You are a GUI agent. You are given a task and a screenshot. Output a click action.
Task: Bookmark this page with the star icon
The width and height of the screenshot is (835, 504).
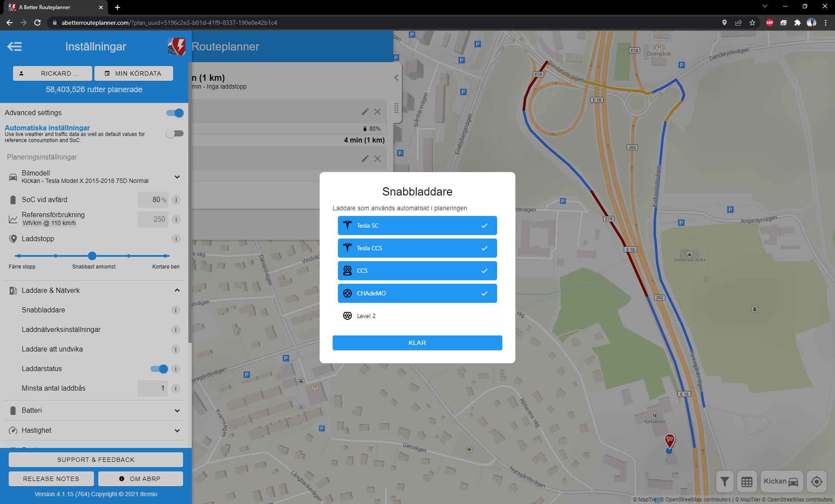tap(752, 23)
